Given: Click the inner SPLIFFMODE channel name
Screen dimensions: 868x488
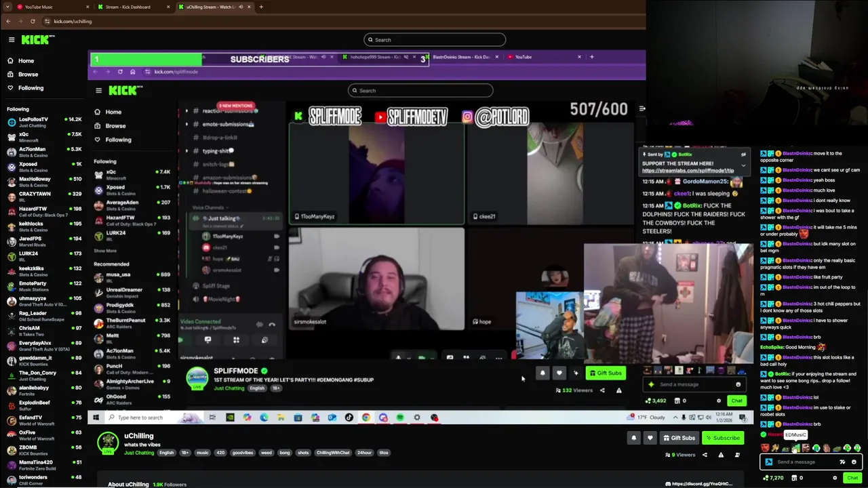Looking at the screenshot, I should pyautogui.click(x=236, y=371).
